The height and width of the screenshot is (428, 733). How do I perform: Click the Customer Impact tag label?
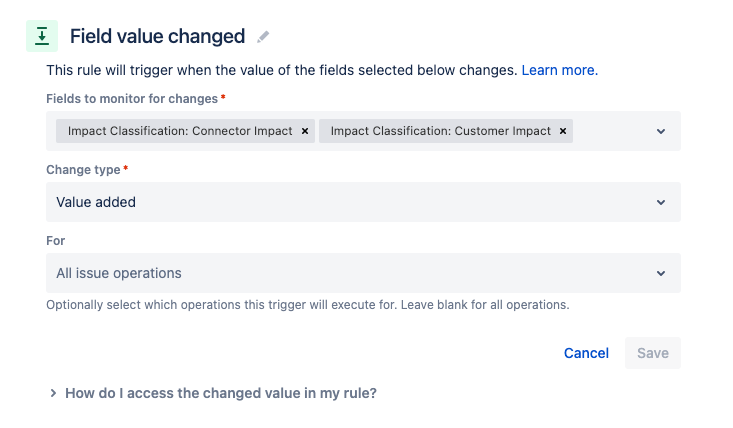click(x=440, y=131)
